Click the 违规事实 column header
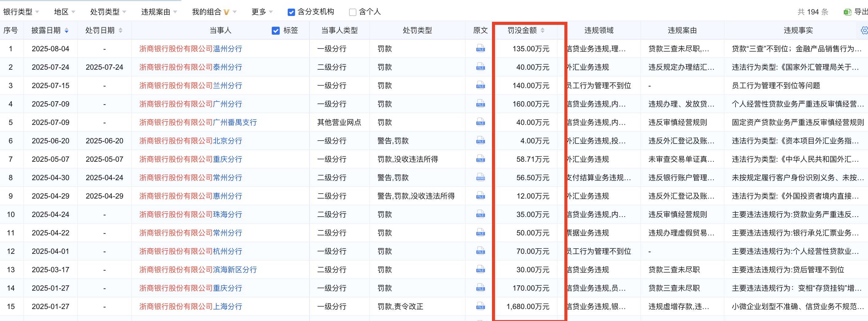Image resolution: width=868 pixels, height=321 pixels. coord(798,30)
